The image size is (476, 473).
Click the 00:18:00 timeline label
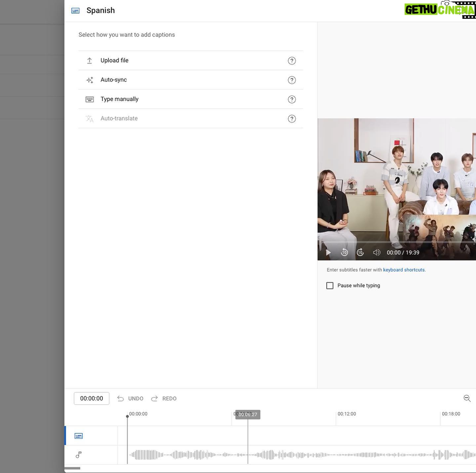(x=451, y=414)
